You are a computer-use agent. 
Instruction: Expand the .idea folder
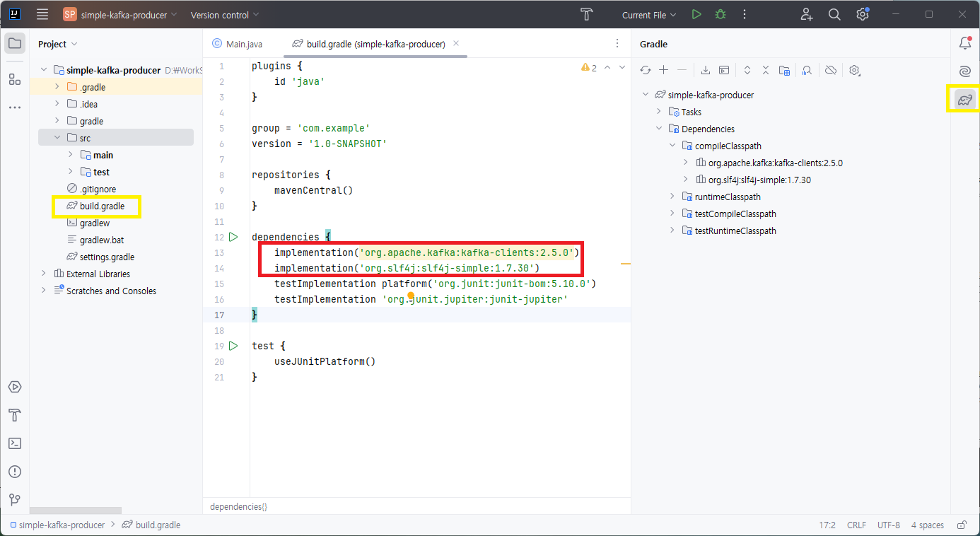tap(57, 104)
